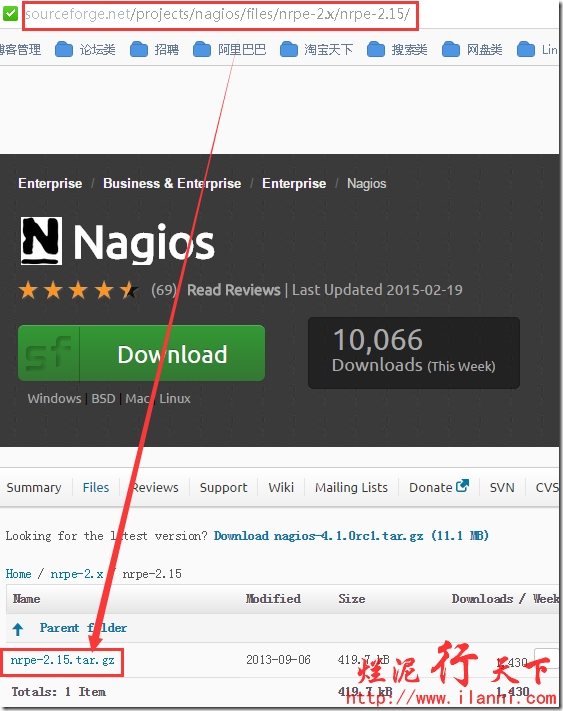Open the Lin bookmark folder
563x711 pixels.
[x=538, y=49]
